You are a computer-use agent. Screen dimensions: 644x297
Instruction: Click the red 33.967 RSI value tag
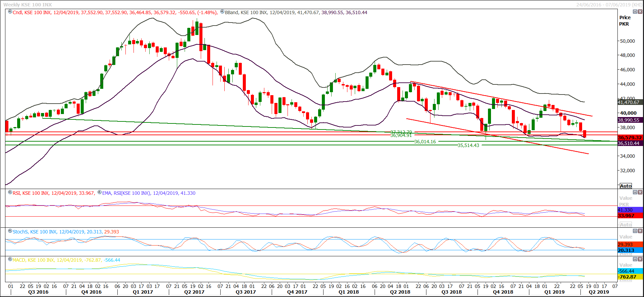630,216
